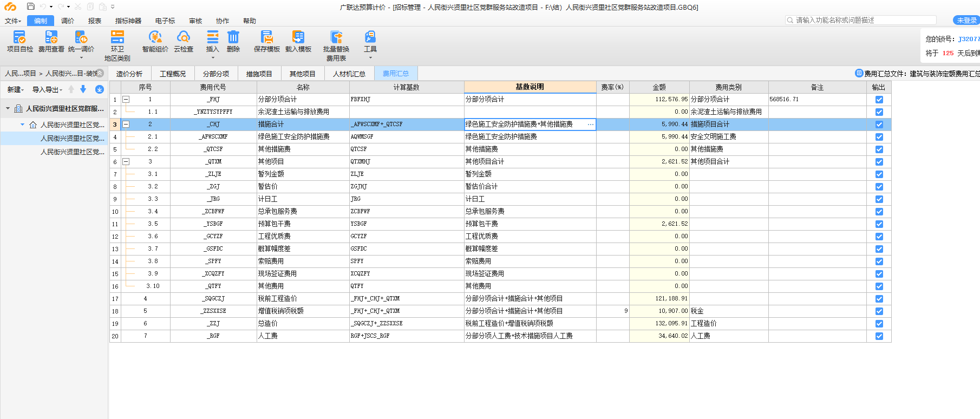Switch to 调价 menu tab
The height and width of the screenshot is (419, 980).
(68, 21)
